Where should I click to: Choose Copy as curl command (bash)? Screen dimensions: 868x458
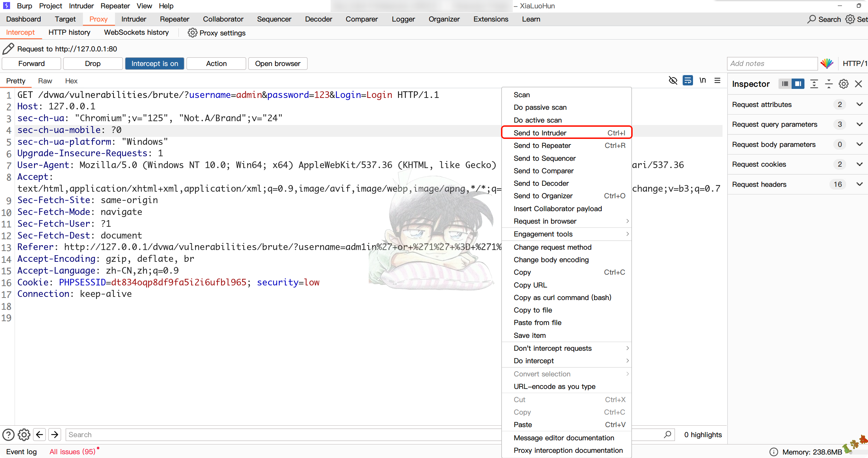566,298
